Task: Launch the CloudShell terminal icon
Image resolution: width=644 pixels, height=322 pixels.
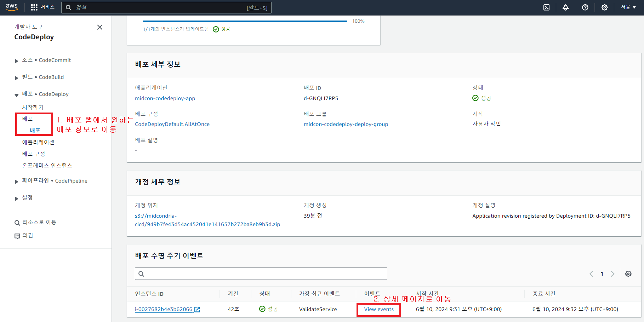Action: tap(547, 7)
